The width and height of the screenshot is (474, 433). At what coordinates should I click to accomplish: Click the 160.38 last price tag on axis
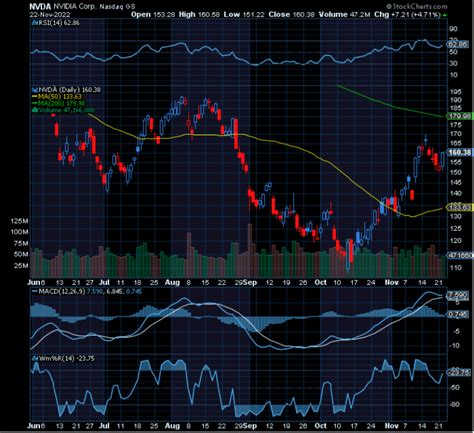click(460, 152)
